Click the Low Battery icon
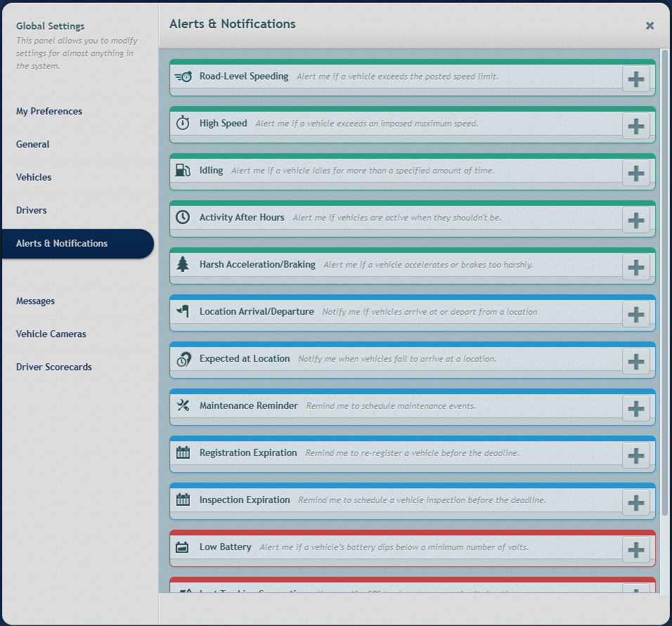Image resolution: width=672 pixels, height=626 pixels. [x=183, y=547]
